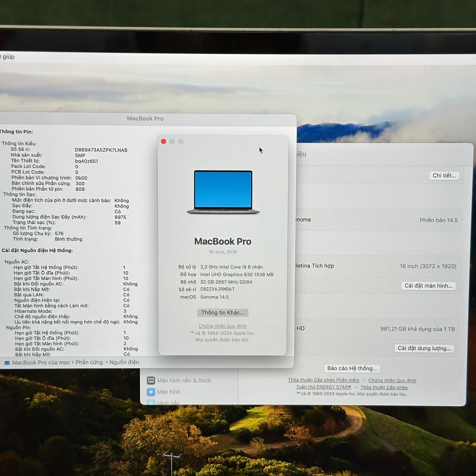Click the Chi tiết button in Settings
Screen dimensions: 476x476
pos(444,175)
